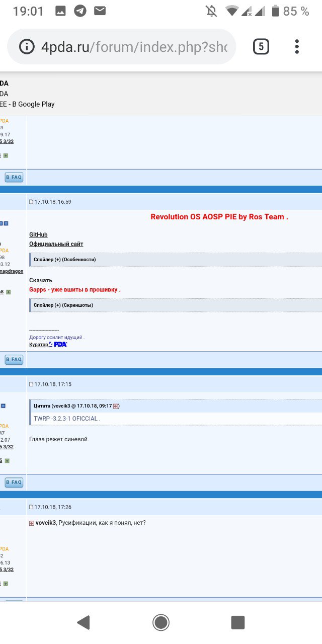322x644 pixels.
Task: Open the 5 3/32 device link in 17:26 post sidebar
Action: click(7, 570)
